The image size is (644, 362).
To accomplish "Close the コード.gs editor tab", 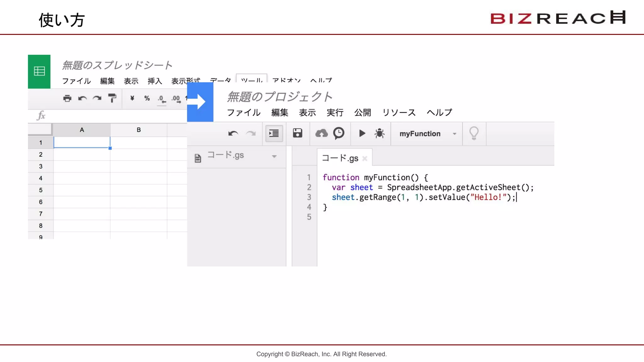I will click(x=365, y=158).
